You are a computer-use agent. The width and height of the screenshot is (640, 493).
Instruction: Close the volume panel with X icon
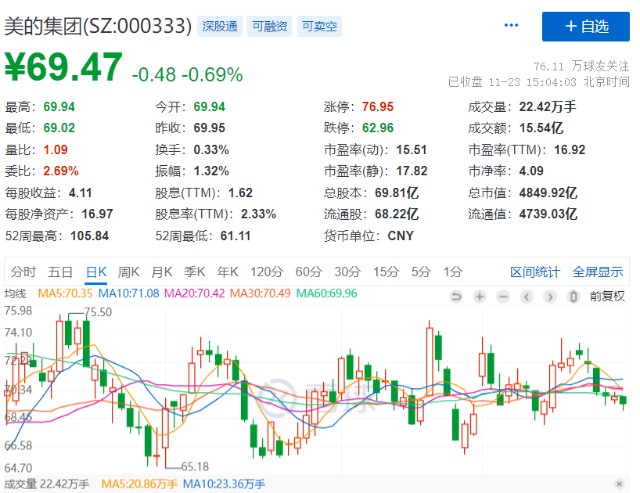619,484
